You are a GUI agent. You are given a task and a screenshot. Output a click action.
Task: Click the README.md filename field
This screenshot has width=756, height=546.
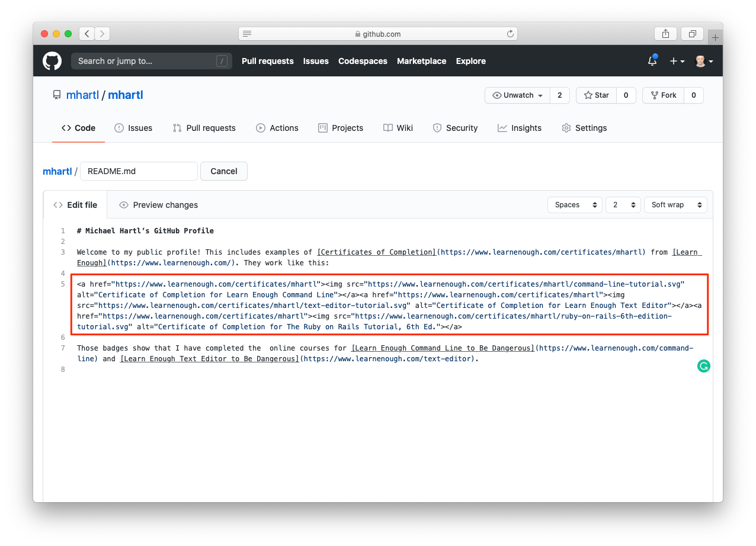pyautogui.click(x=139, y=171)
